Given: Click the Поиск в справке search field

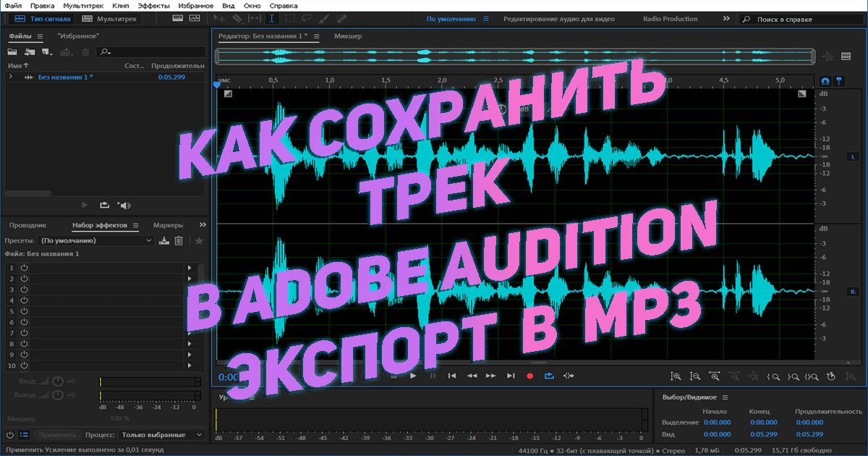Looking at the screenshot, I should (x=803, y=20).
